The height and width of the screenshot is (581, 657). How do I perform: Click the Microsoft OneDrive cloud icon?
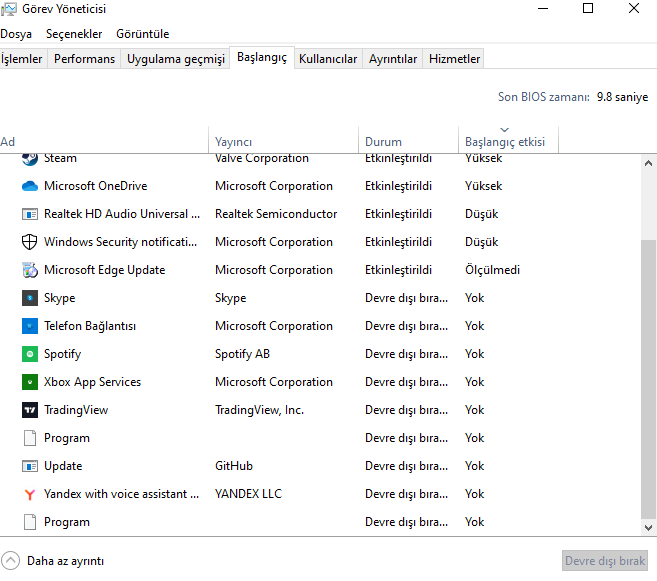tap(29, 186)
